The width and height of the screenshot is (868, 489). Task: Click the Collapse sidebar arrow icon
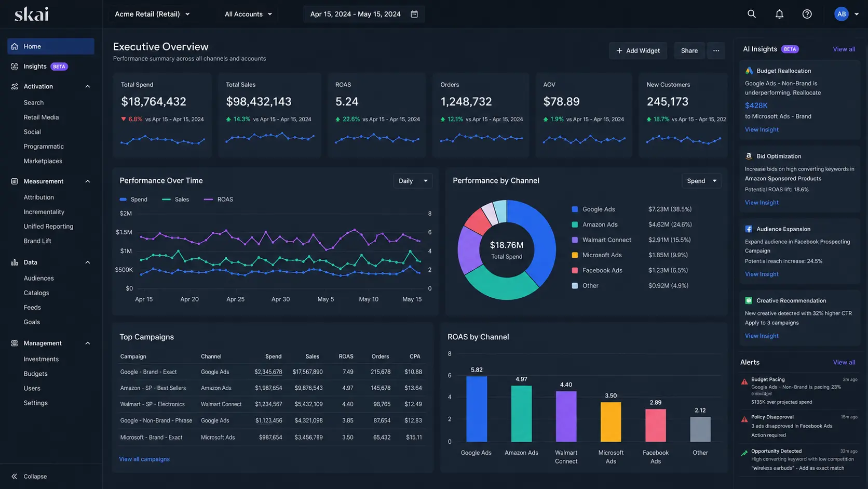15,477
